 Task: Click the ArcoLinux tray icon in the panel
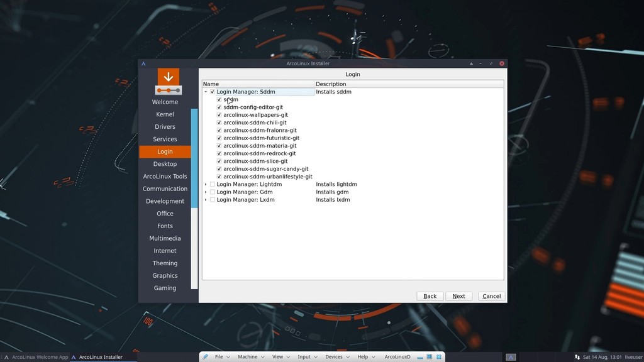(511, 357)
